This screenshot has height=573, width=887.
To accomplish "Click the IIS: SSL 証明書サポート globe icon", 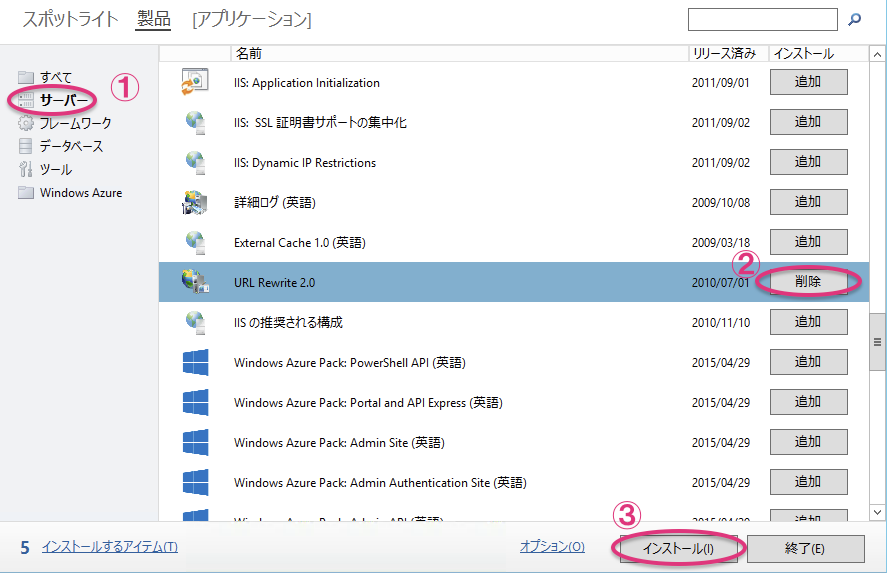I will [196, 122].
